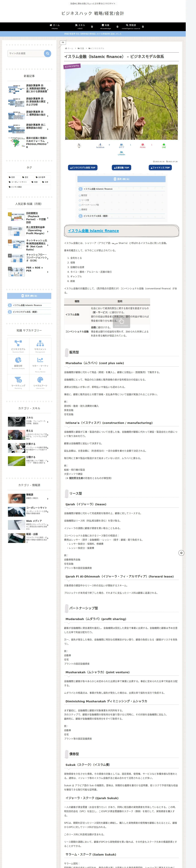
Task: Click the home icon in breadcrumb
Action: click(66, 48)
